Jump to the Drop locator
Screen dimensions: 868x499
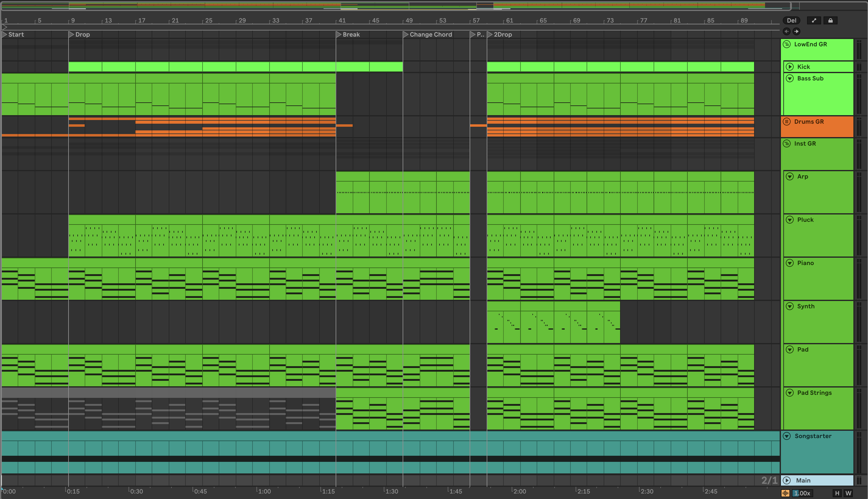(x=79, y=35)
